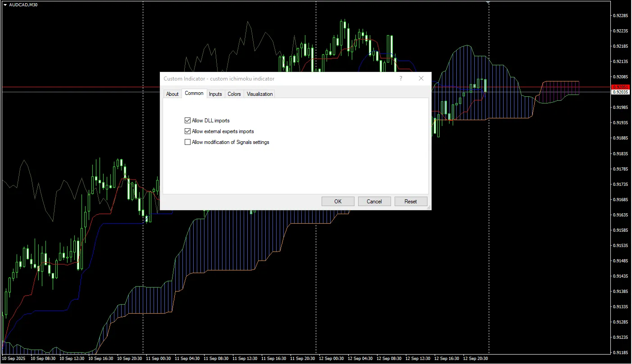Screen dimensions: 632x364
Task: Click the white 0.92035 bid price tag
Action: 620,92
